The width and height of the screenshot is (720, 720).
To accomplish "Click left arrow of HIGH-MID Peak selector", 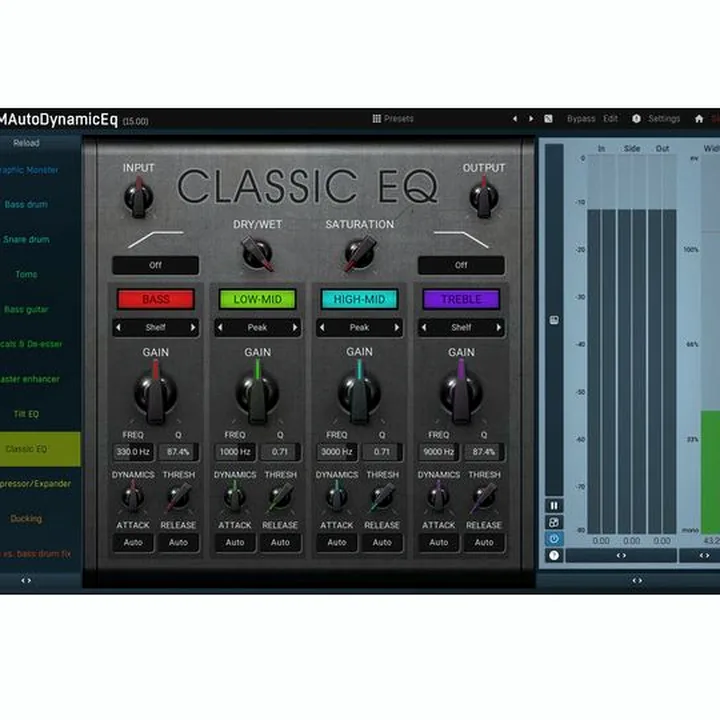I will [322, 327].
